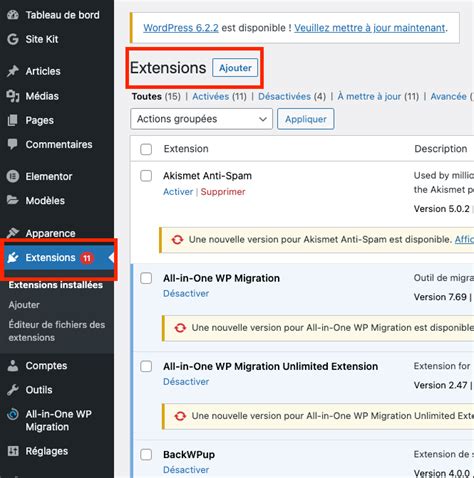Click Version 7.69 text
The image size is (474, 478).
point(440,297)
